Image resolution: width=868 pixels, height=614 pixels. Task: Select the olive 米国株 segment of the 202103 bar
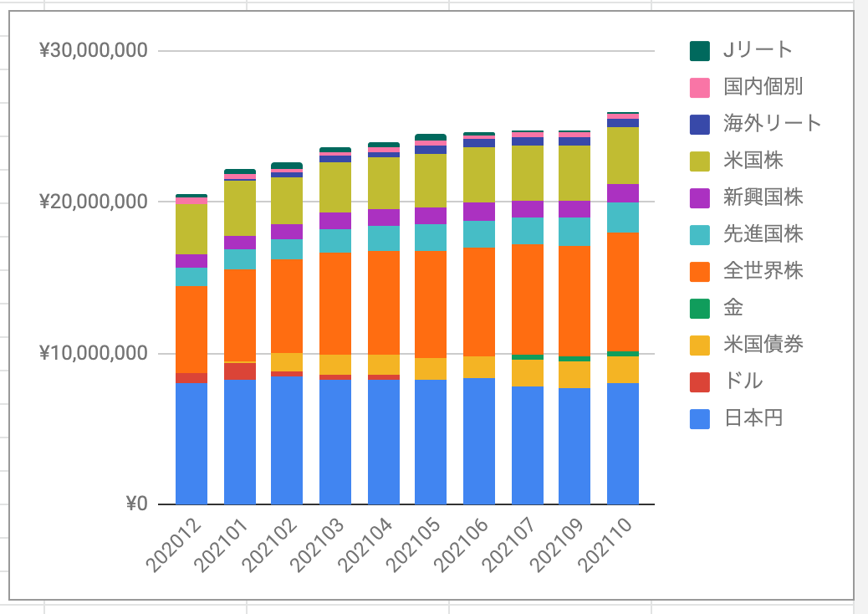[335, 187]
